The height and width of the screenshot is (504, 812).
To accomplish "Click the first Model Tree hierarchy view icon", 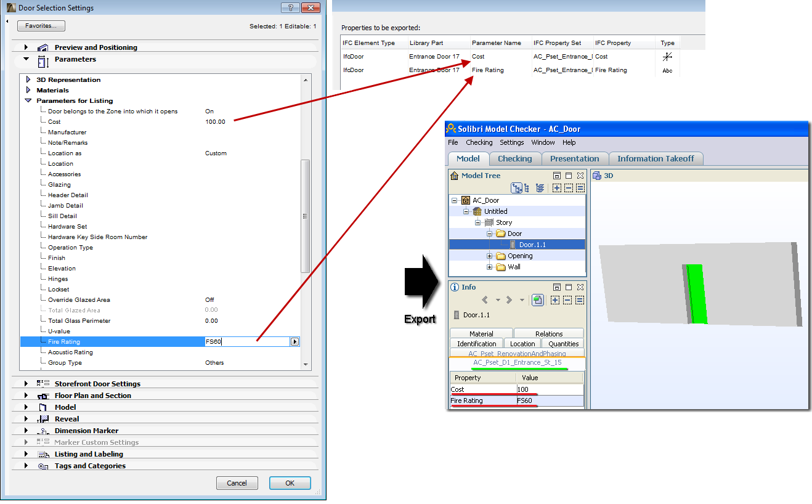I will (516, 188).
